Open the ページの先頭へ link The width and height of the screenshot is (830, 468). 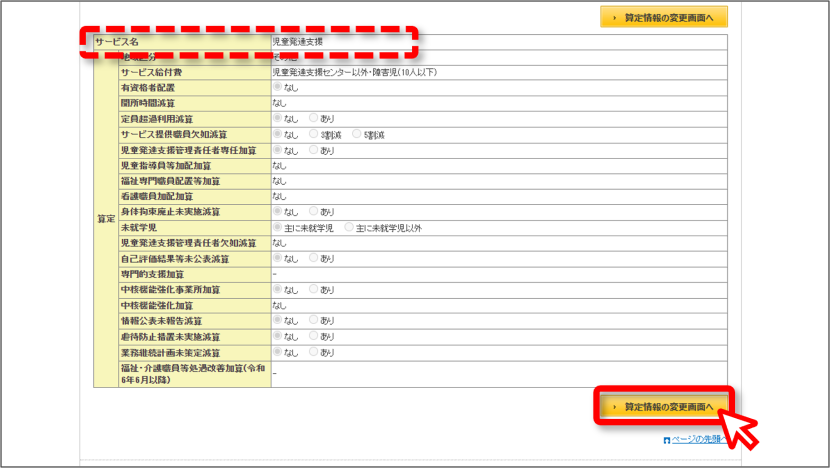pyautogui.click(x=700, y=439)
